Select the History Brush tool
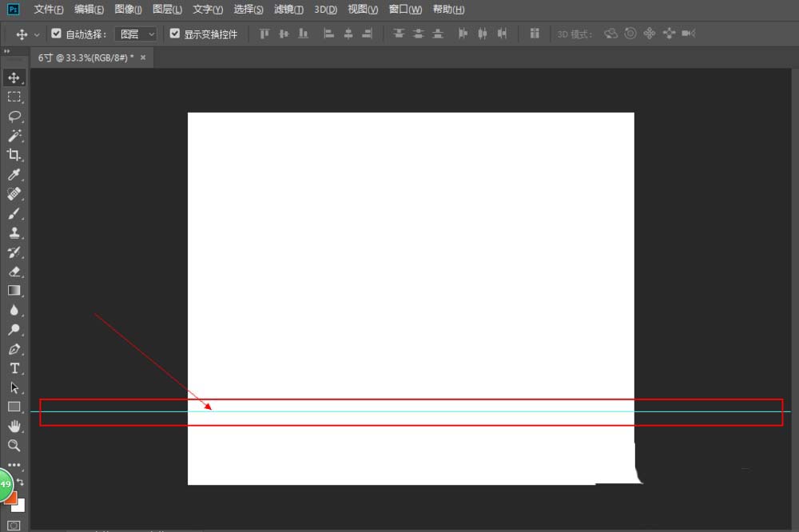 (x=14, y=252)
